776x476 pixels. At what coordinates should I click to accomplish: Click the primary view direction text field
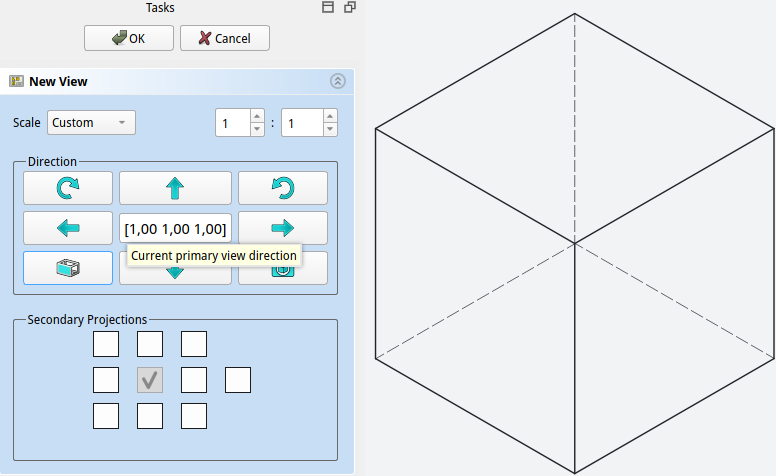(175, 229)
